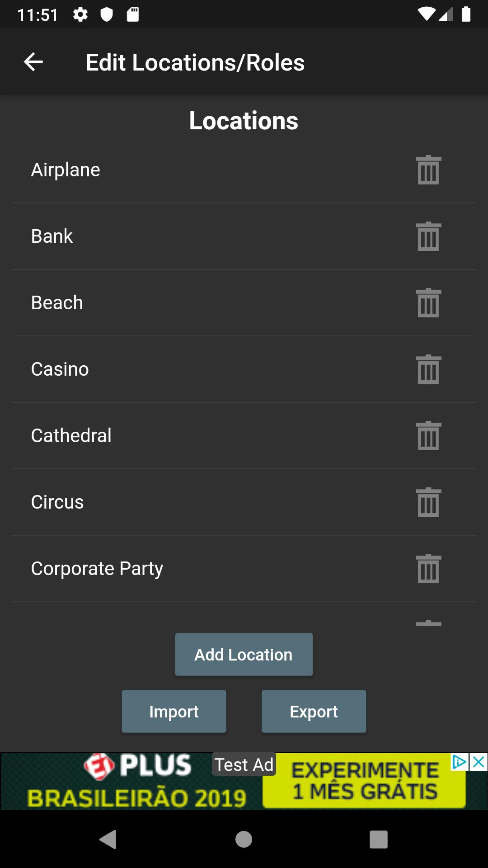Remove the Beach location entry
This screenshot has width=488, height=868.
tap(428, 303)
